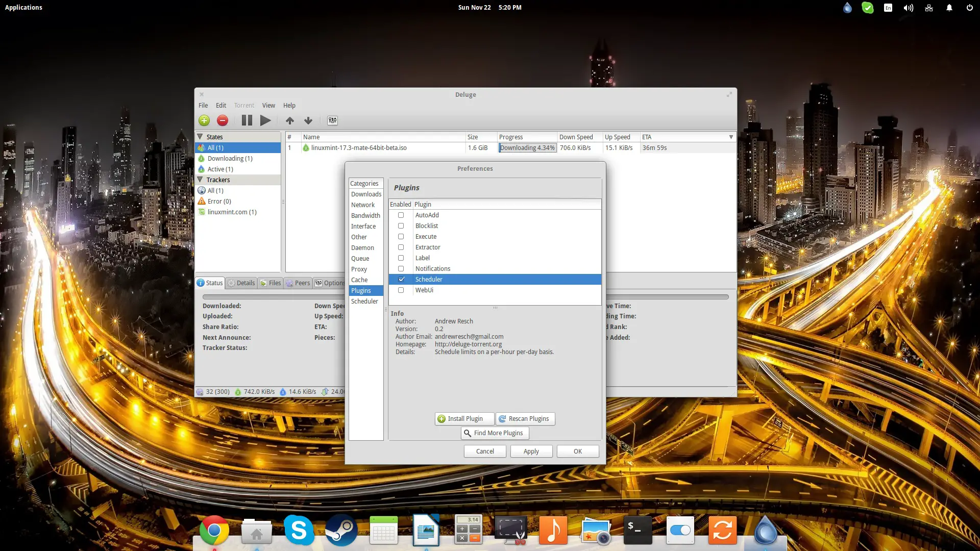This screenshot has height=551, width=980.
Task: Open the music player dock icon
Action: (x=553, y=530)
